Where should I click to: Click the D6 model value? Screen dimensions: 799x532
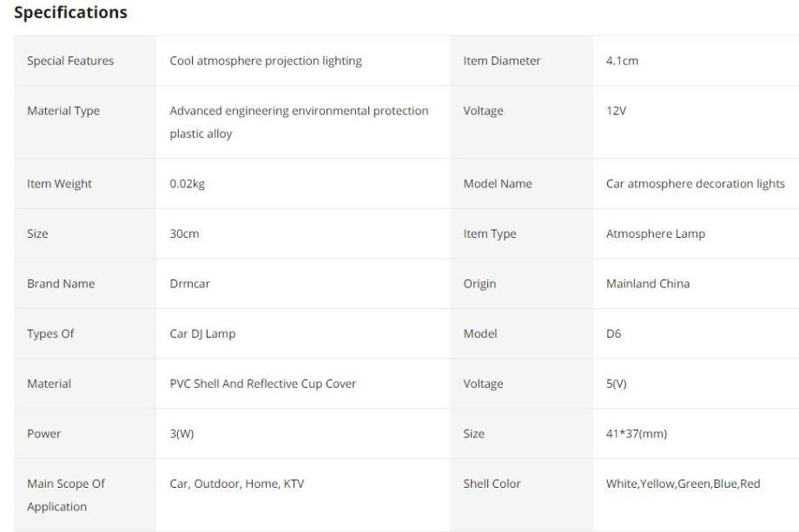click(x=614, y=334)
